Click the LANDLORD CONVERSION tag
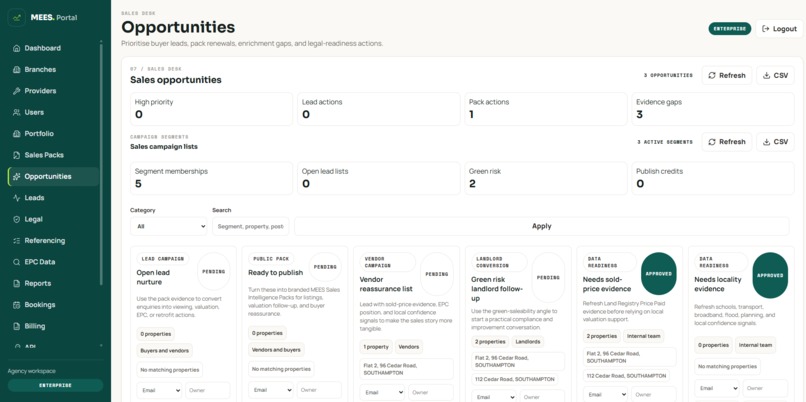 [499, 262]
